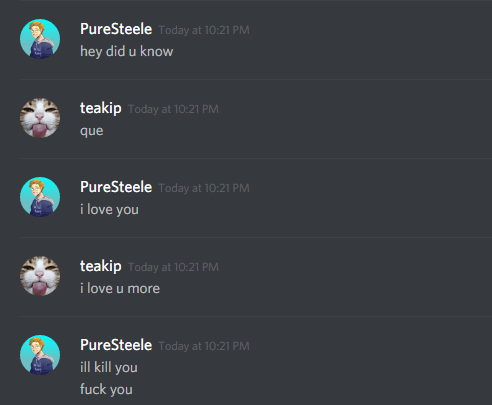This screenshot has height=405, width=492.
Task: Click timestamp of 'hey did u know' message
Action: (x=204, y=30)
